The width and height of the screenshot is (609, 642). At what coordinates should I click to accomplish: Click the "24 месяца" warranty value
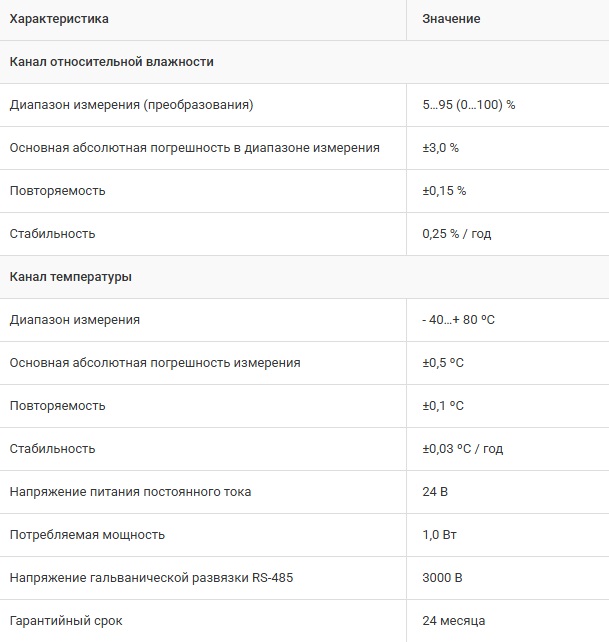[x=454, y=621]
